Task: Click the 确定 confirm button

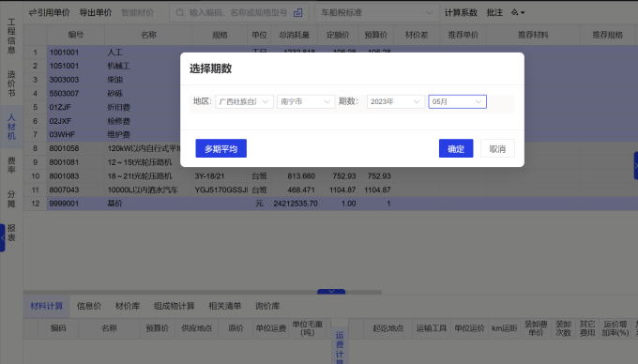Action: (456, 148)
